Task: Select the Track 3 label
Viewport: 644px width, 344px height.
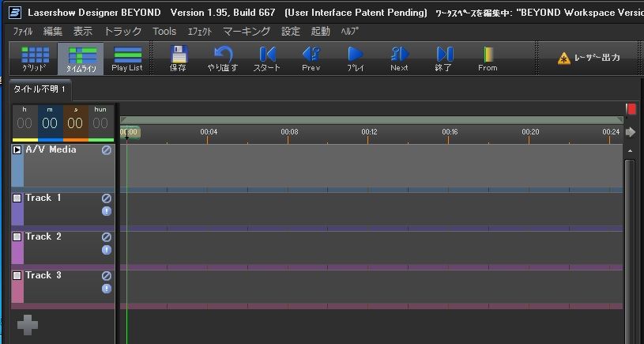Action: click(x=43, y=275)
